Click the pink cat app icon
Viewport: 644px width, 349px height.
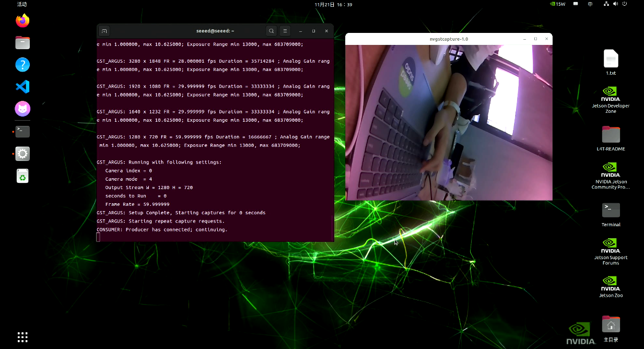(x=22, y=109)
